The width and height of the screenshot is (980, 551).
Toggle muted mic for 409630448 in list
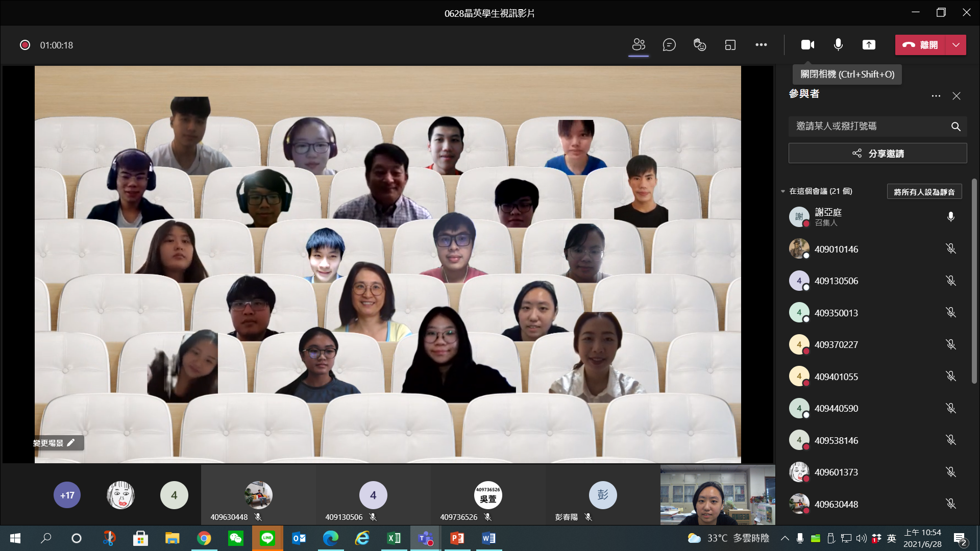tap(951, 504)
